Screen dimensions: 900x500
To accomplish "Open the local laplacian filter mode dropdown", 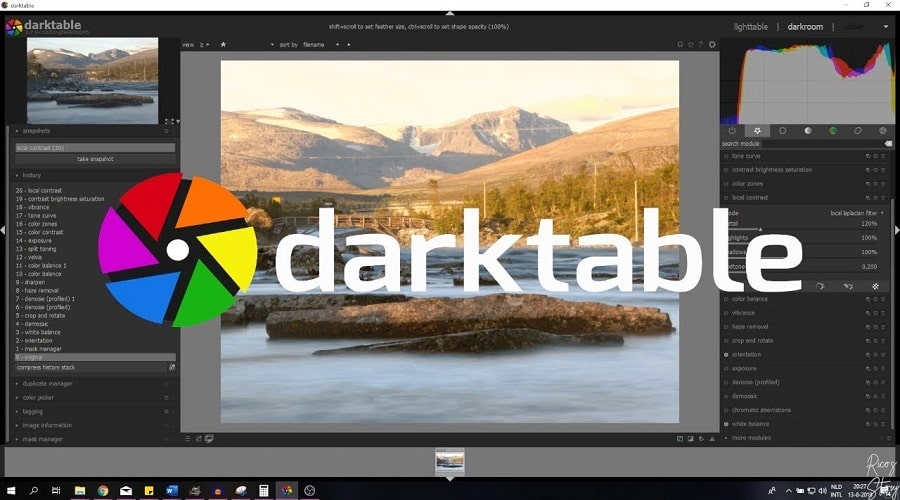I will click(856, 213).
